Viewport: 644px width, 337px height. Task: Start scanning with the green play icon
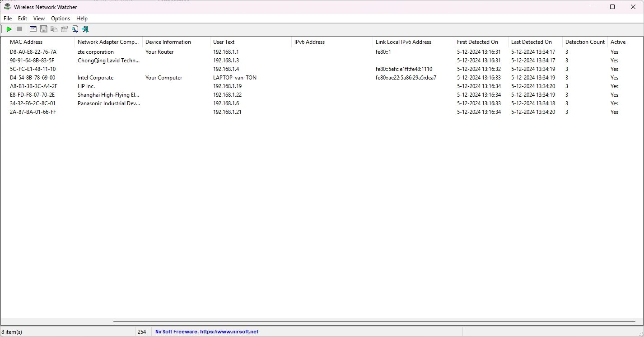(9, 29)
